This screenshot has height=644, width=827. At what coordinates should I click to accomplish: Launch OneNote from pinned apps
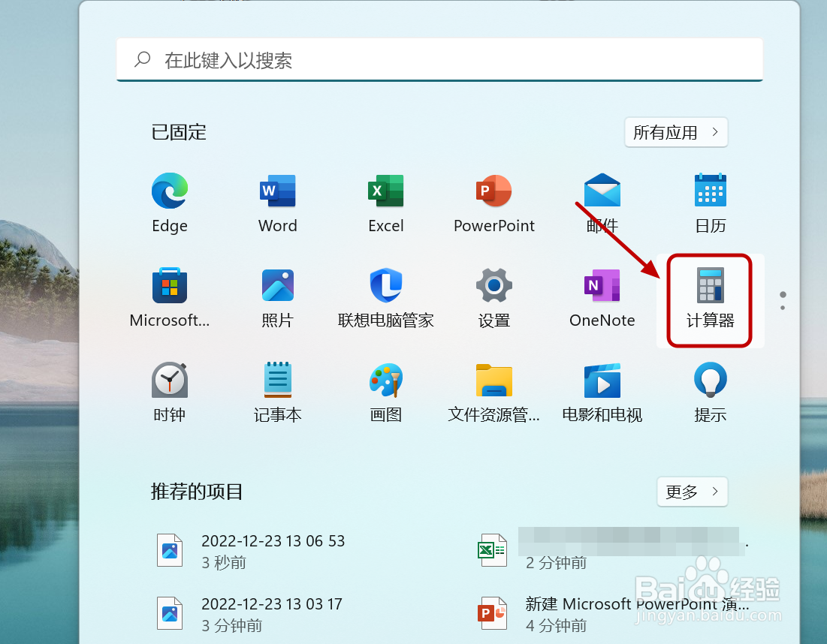[602, 298]
